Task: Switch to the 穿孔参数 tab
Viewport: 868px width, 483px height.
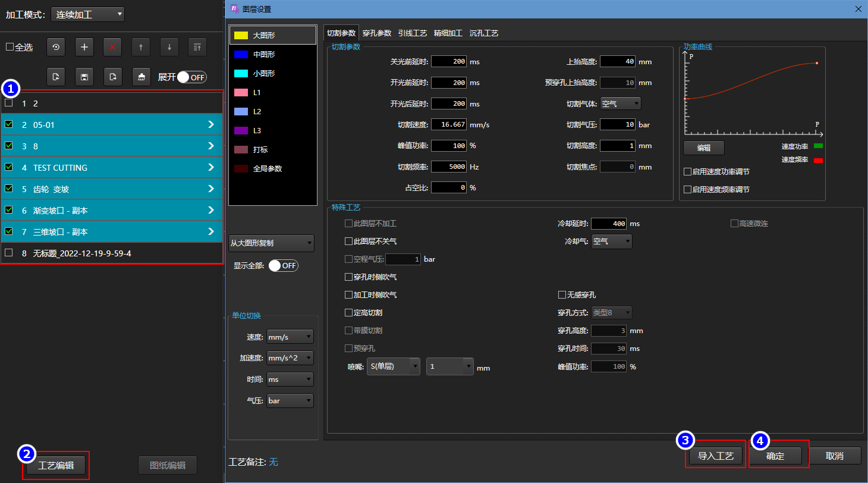Action: [377, 33]
